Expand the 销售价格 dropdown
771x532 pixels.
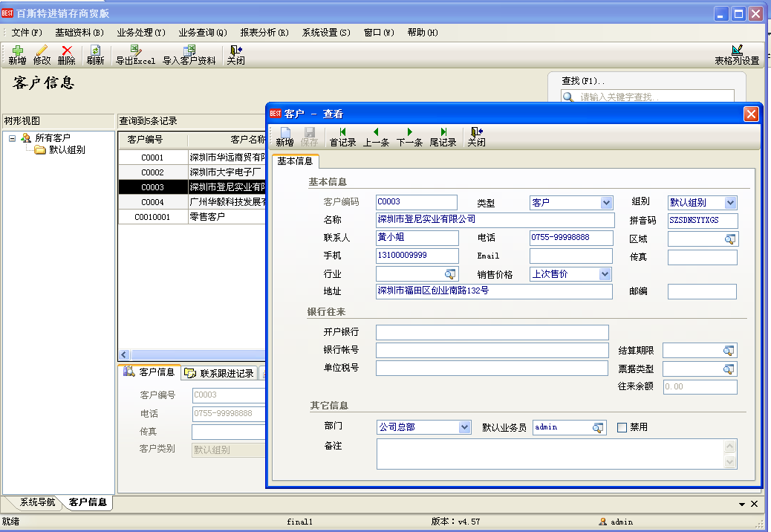coord(605,274)
